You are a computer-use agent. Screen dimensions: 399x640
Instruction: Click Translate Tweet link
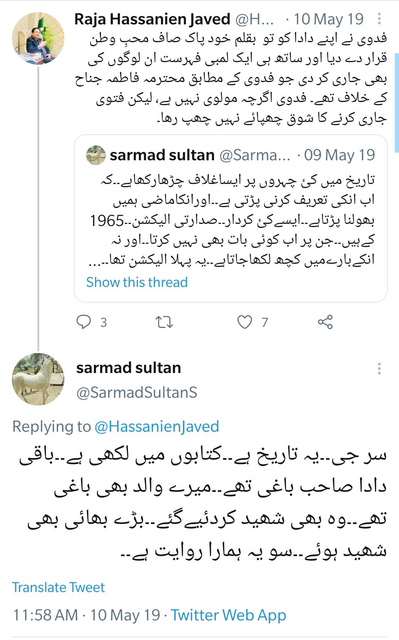pyautogui.click(x=58, y=587)
